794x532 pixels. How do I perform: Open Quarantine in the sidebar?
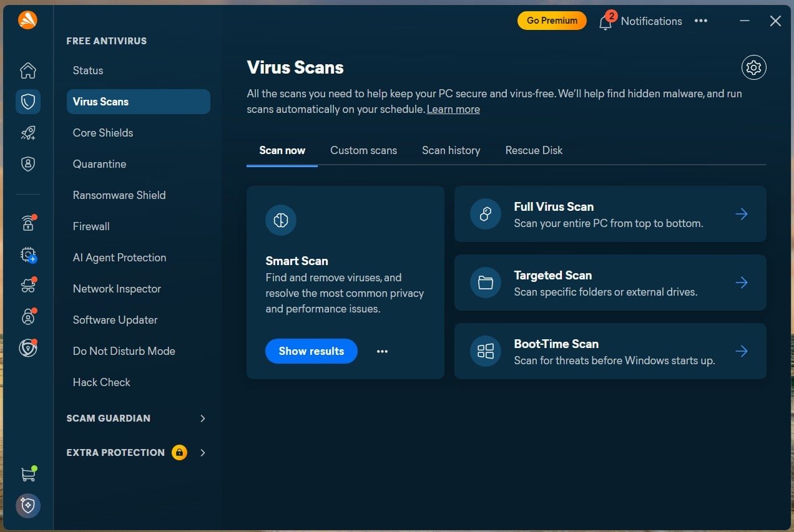point(139,164)
